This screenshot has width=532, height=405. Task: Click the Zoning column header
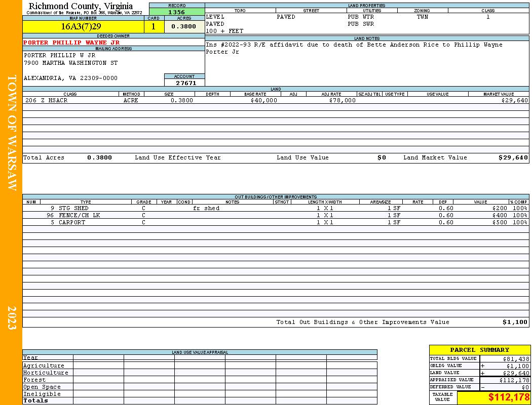coord(422,11)
